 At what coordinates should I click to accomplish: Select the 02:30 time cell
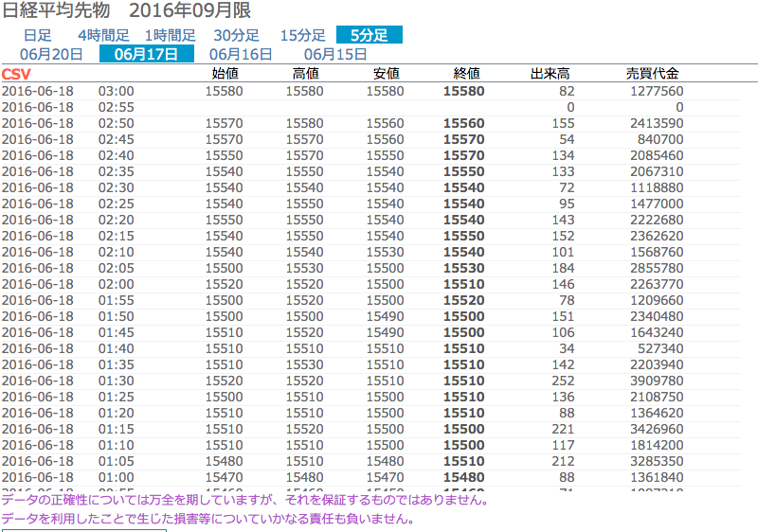[117, 187]
